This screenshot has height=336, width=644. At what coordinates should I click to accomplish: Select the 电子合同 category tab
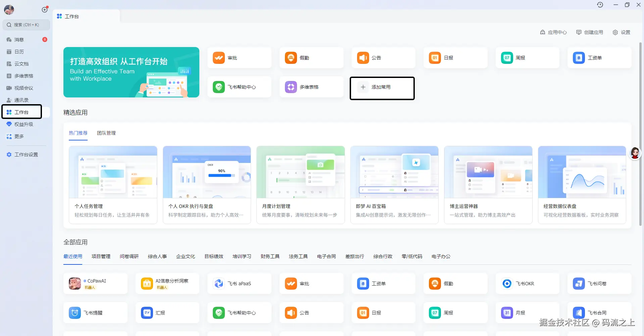click(x=327, y=256)
